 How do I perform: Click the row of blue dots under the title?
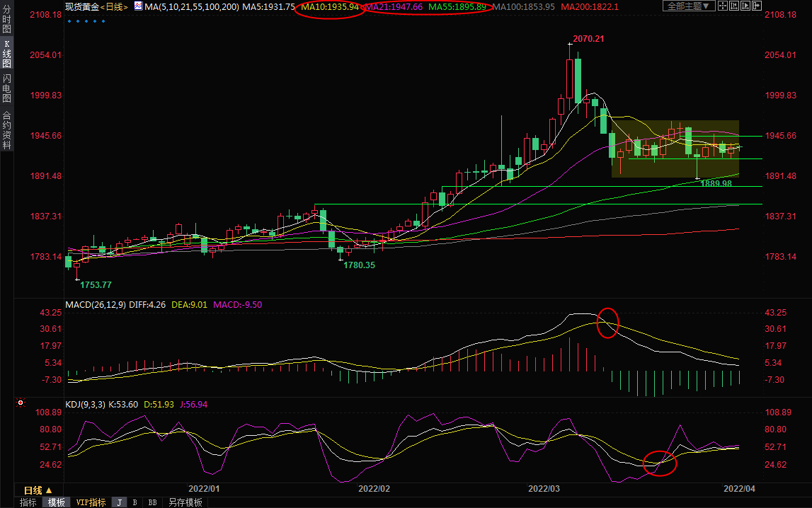(x=86, y=21)
